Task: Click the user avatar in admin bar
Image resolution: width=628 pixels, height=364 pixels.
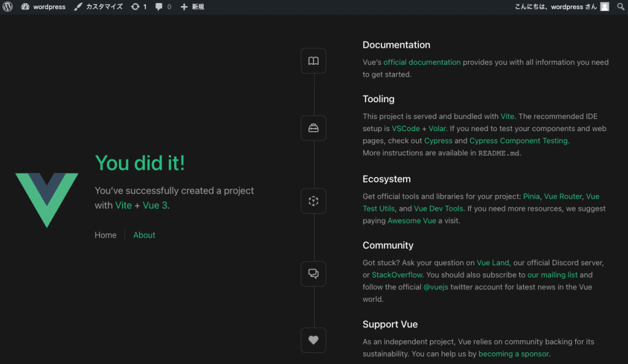Action: click(x=605, y=7)
